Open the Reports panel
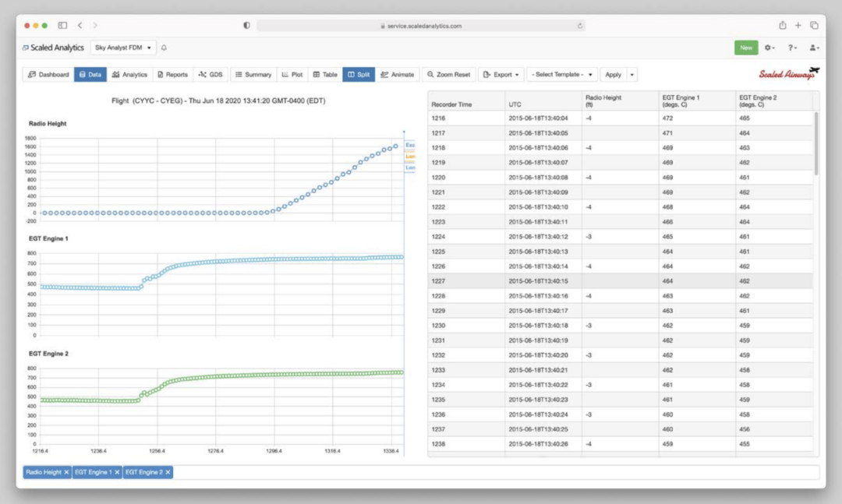The height and width of the screenshot is (504, 842). 172,74
